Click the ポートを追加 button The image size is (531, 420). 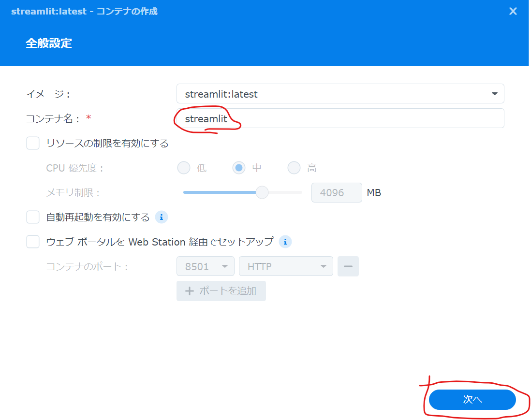click(221, 290)
